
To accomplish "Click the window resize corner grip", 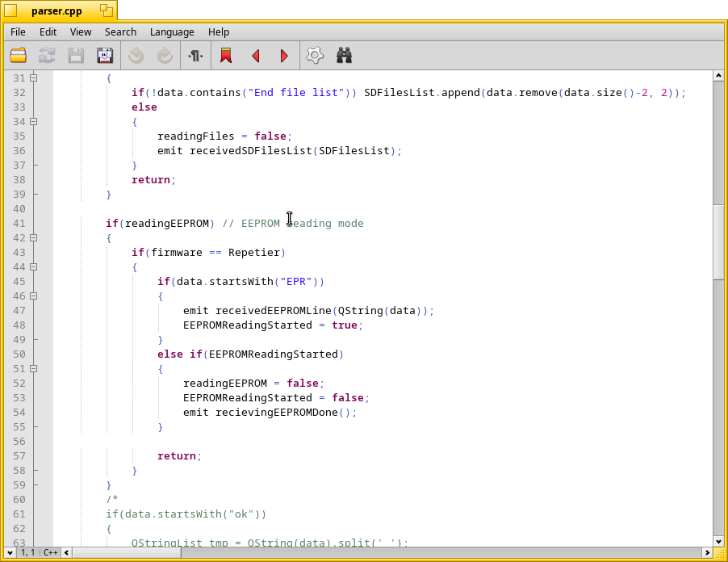I will pyautogui.click(x=719, y=552).
